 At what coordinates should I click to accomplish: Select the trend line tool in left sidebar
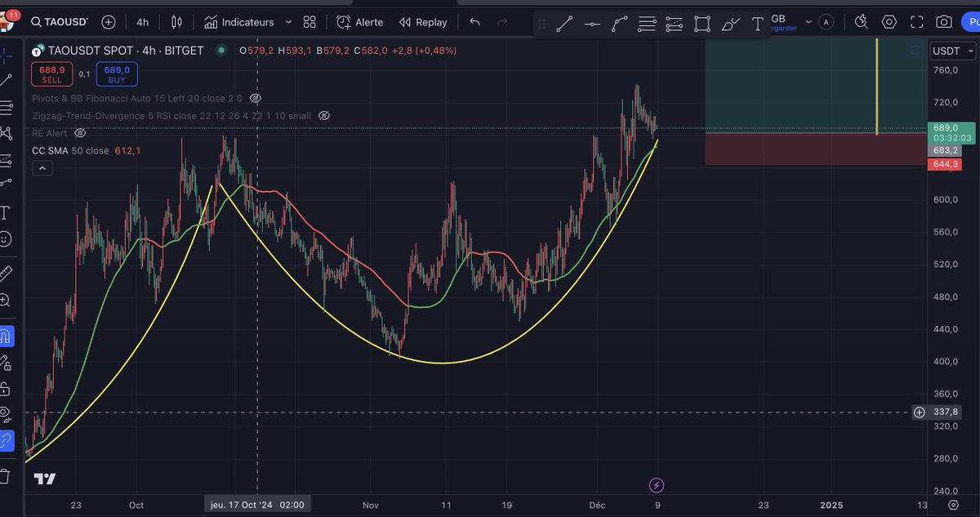tap(7, 80)
